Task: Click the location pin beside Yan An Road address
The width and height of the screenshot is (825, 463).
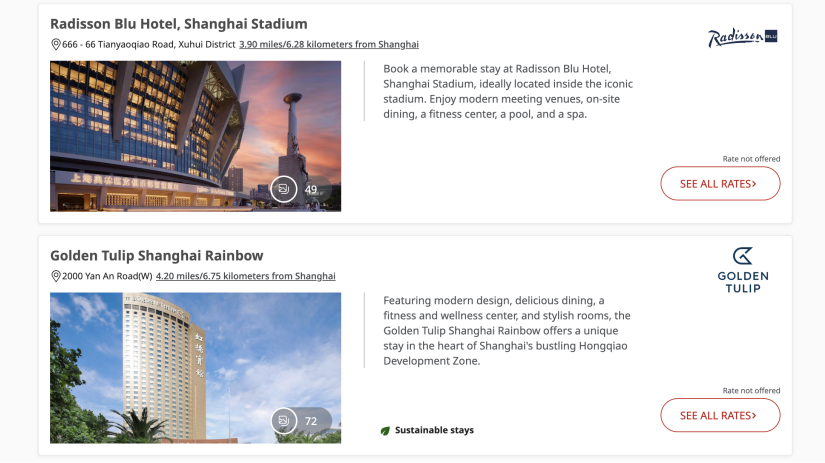Action: [55, 276]
